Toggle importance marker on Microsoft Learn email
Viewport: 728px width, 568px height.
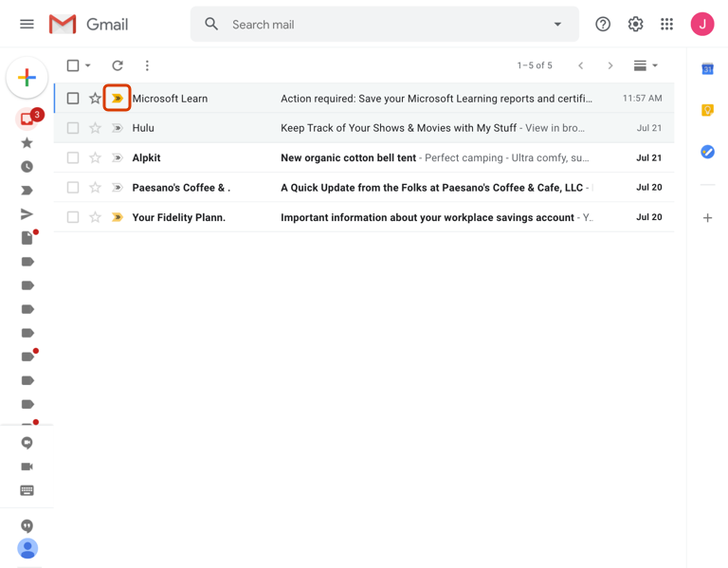click(118, 99)
